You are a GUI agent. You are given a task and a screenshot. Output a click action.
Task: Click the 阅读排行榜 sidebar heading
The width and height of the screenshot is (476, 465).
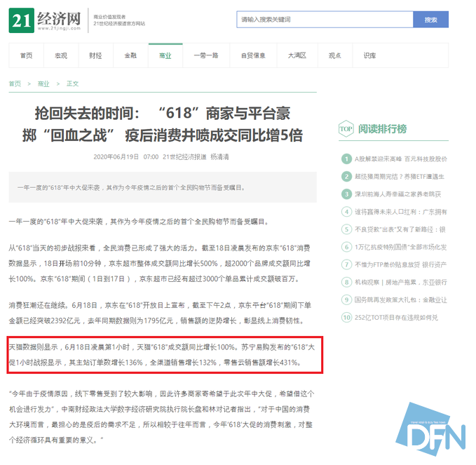[383, 129]
